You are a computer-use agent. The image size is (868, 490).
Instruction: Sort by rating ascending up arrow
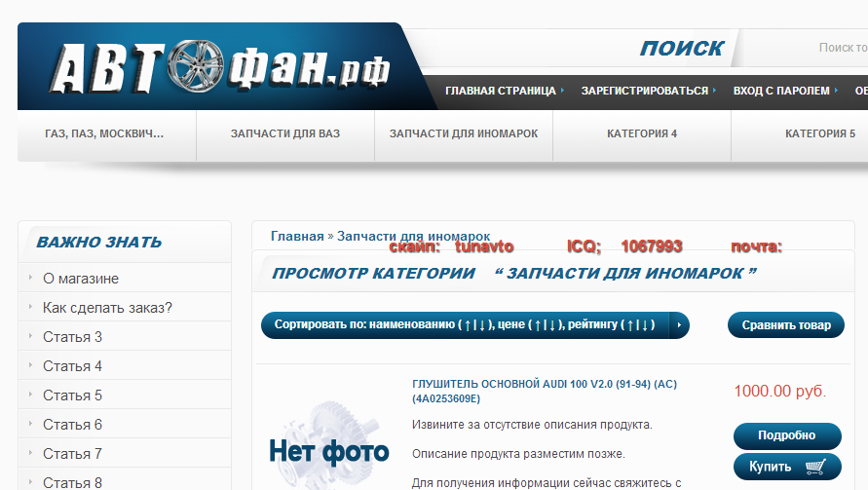click(630, 325)
